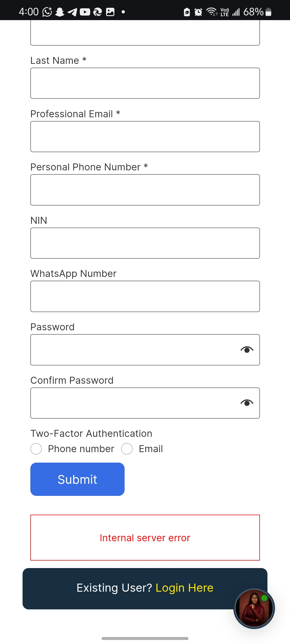The height and width of the screenshot is (644, 290).
Task: Show the Password field text
Action: pos(247,350)
